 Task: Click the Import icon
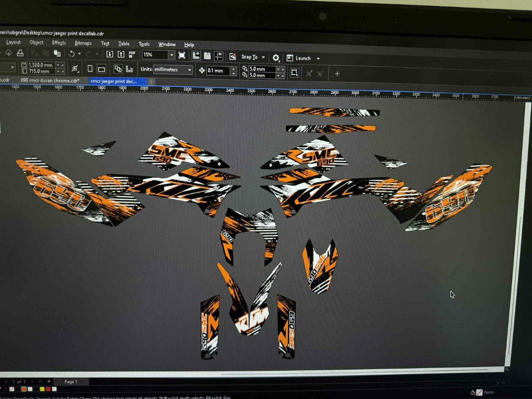pos(109,54)
